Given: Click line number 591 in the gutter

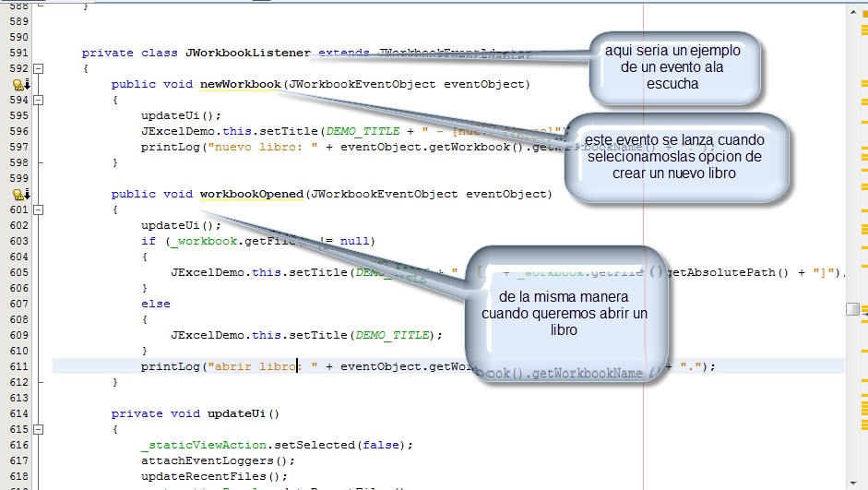Looking at the screenshot, I should pos(18,53).
